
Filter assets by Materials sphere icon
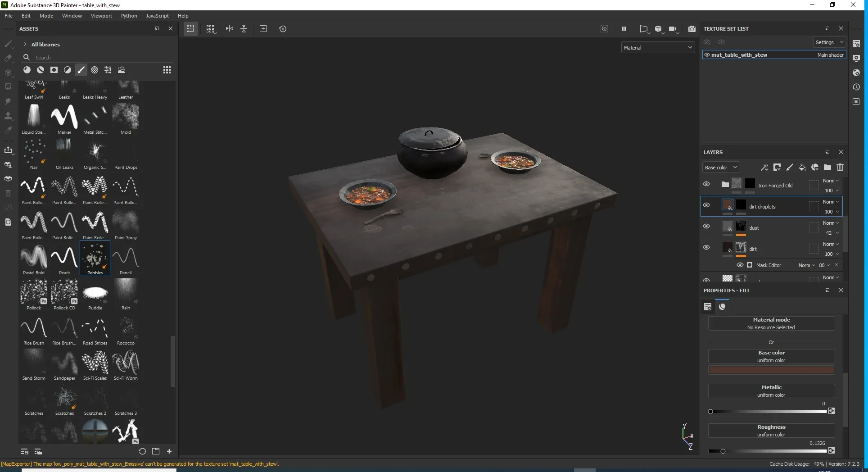(27, 70)
